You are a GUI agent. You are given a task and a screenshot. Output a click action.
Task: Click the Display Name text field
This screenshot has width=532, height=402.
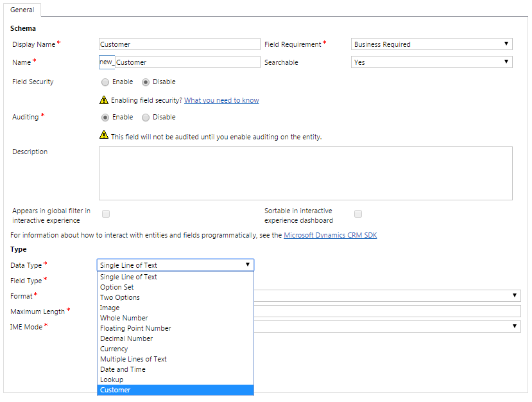[x=179, y=44]
